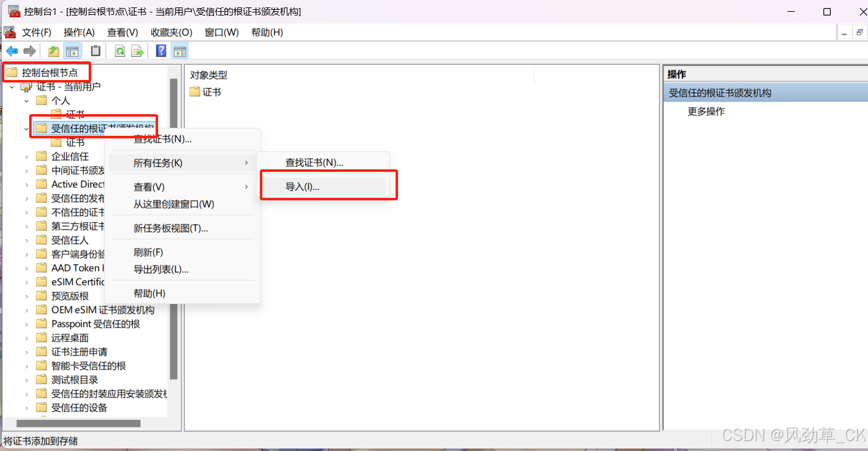The width and height of the screenshot is (868, 451).
Task: Click the folder icon beside 证书注册申请
Action: click(42, 352)
